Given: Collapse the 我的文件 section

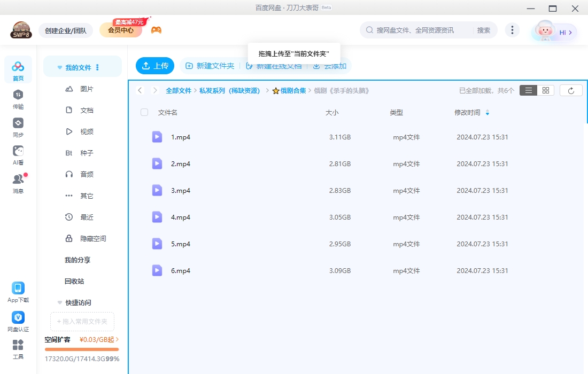Looking at the screenshot, I should pyautogui.click(x=59, y=67).
